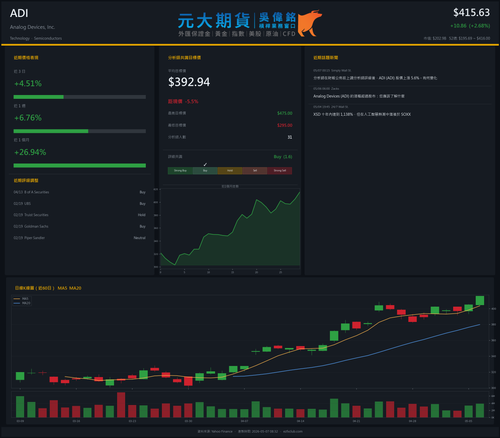Click the Technology - Semiconductors label

click(x=36, y=38)
